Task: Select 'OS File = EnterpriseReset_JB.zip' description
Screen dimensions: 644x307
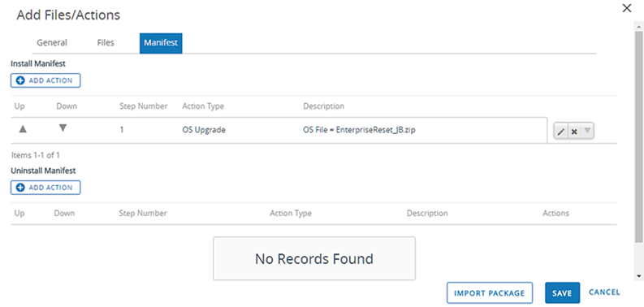Action: tap(359, 130)
